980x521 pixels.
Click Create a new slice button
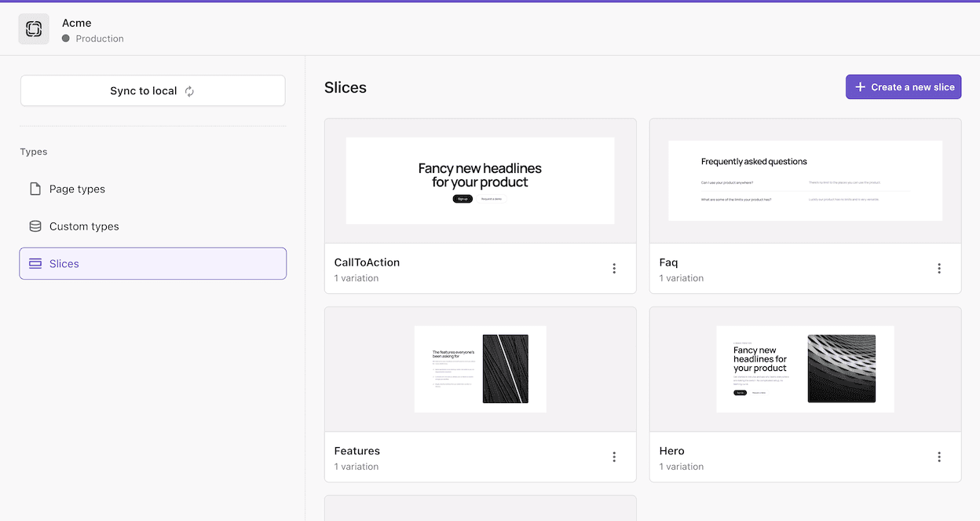point(903,87)
